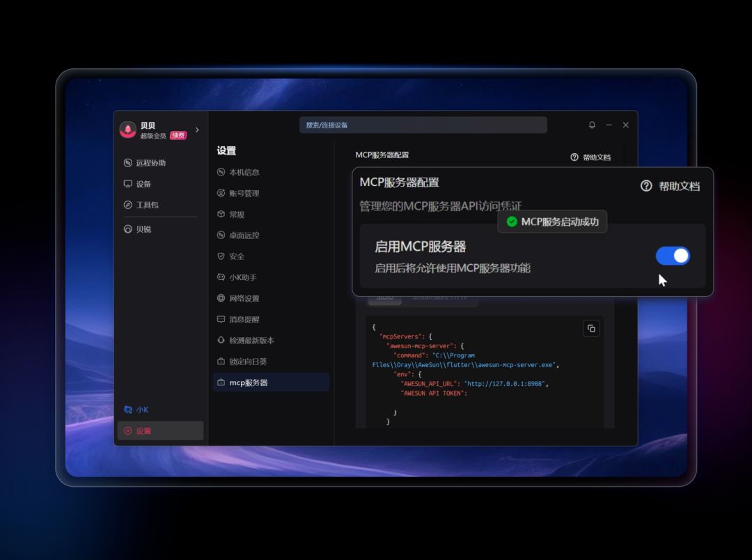Minimize the settings window
This screenshot has width=752, height=560.
click(609, 125)
